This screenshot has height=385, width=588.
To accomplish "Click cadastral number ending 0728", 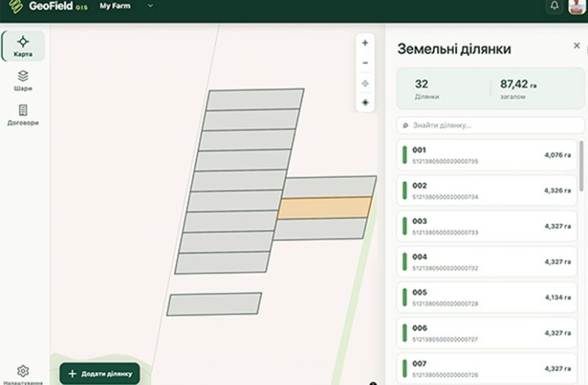I will click(445, 303).
